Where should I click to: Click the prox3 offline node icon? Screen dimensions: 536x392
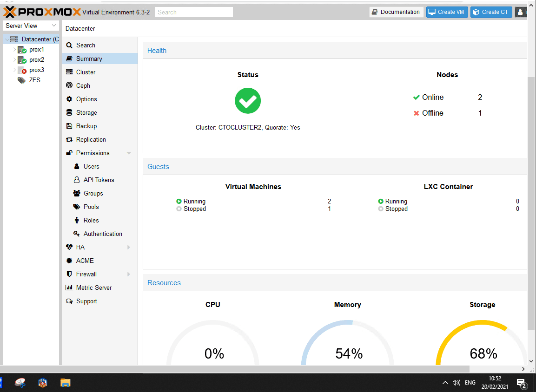[22, 70]
